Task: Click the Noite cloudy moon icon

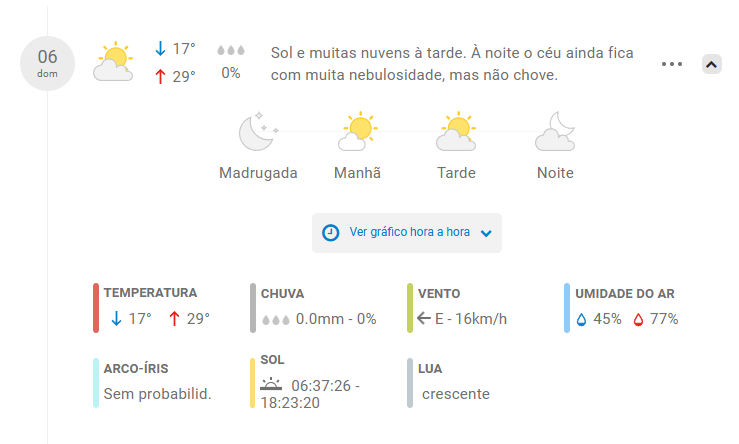Action: 555,131
